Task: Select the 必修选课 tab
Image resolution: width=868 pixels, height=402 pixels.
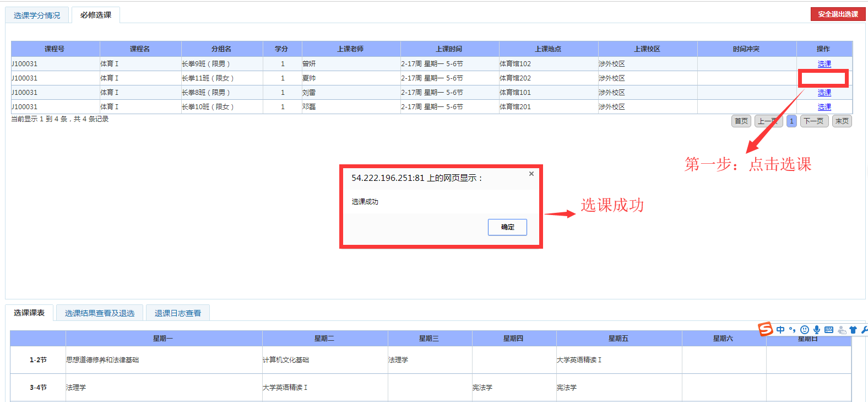Action: [x=96, y=15]
